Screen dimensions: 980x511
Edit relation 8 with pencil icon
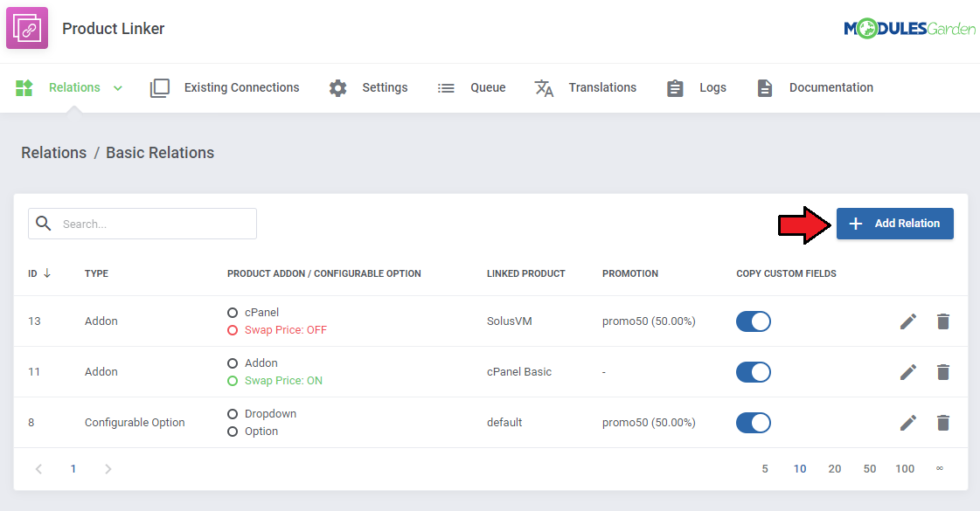908,422
